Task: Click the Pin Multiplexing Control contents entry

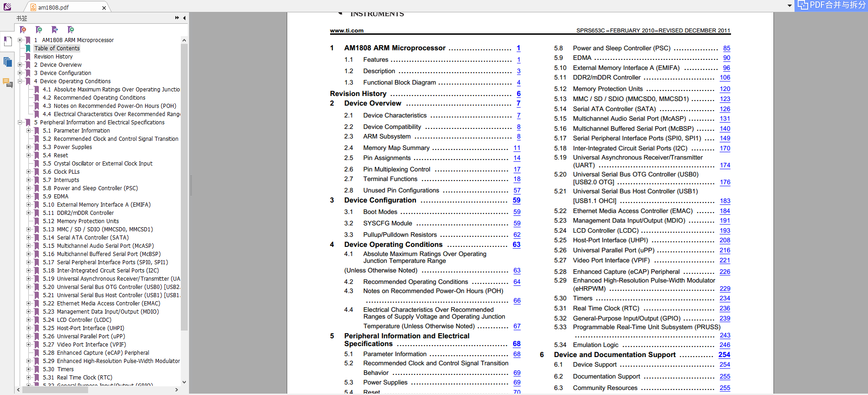Action: 397,169
